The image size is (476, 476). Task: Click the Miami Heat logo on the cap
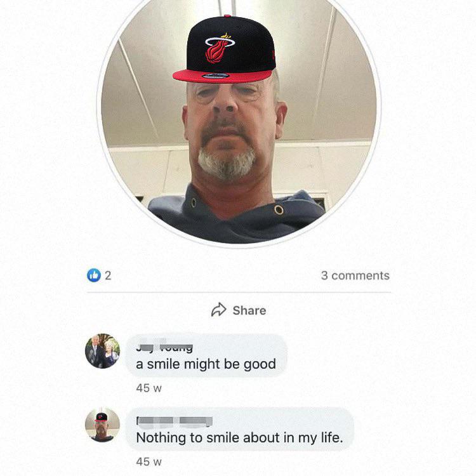220,48
